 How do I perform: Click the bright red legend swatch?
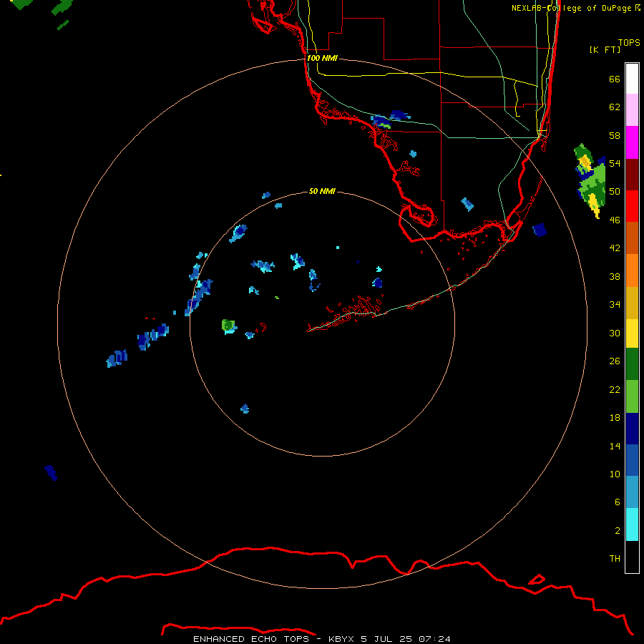(632, 206)
